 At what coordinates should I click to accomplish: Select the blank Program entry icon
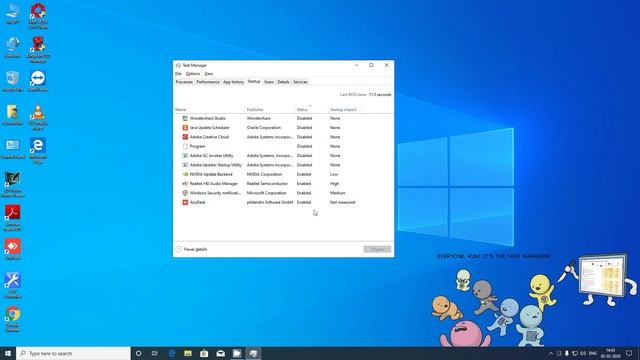pyautogui.click(x=185, y=146)
